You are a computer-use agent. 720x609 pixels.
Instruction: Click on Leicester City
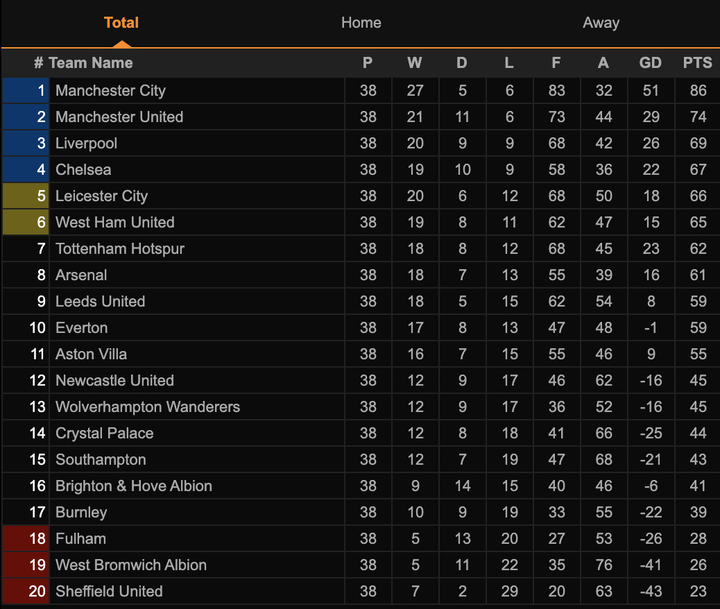click(101, 196)
